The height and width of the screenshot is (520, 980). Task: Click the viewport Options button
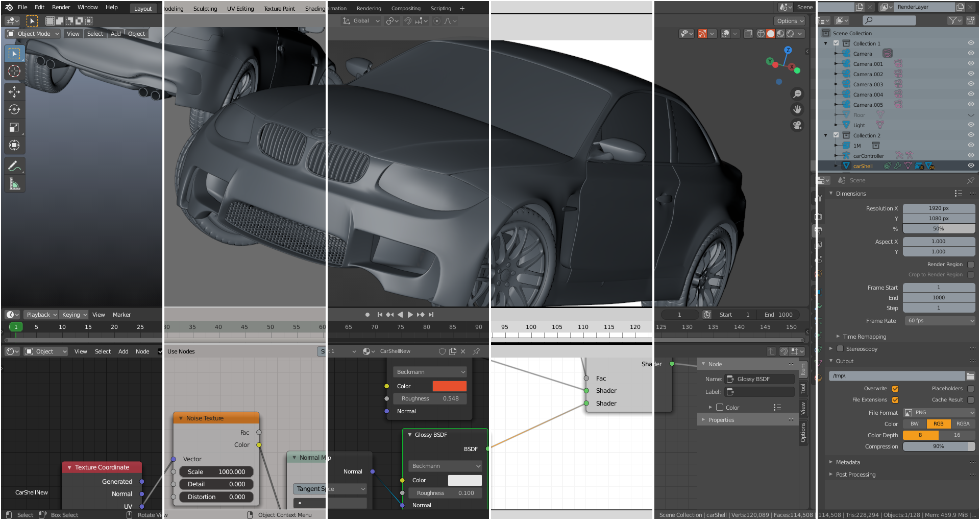(x=790, y=21)
